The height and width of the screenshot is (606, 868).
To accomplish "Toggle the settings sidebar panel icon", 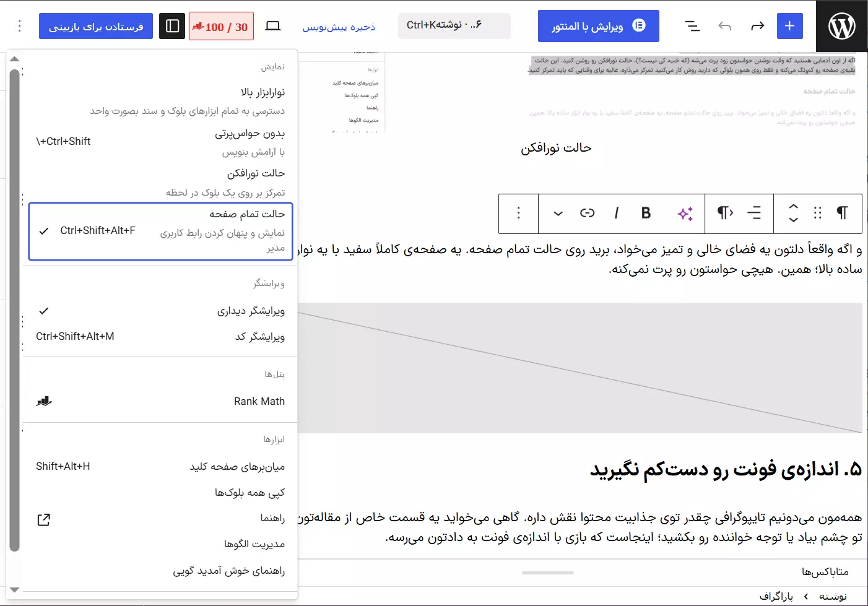I will (x=172, y=26).
